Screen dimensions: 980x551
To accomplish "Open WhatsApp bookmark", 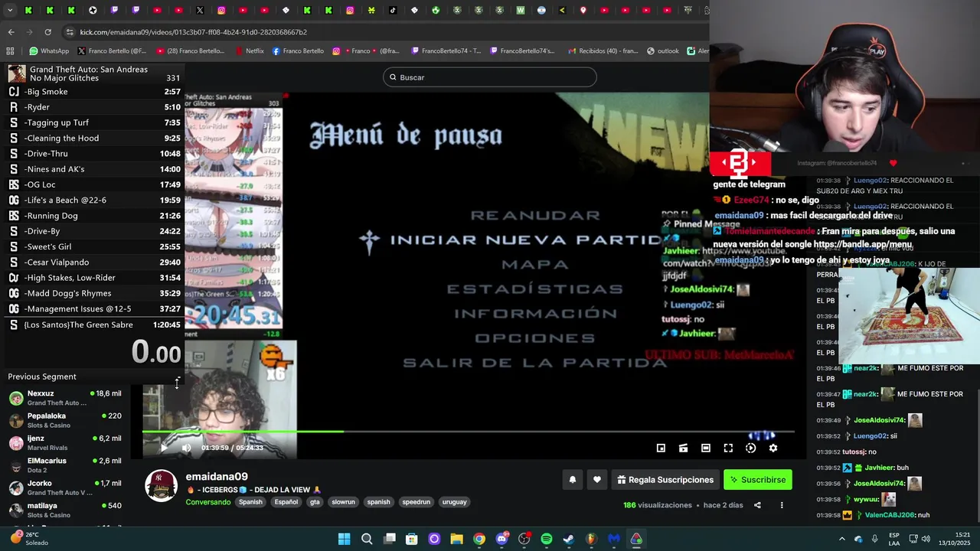I will [49, 51].
